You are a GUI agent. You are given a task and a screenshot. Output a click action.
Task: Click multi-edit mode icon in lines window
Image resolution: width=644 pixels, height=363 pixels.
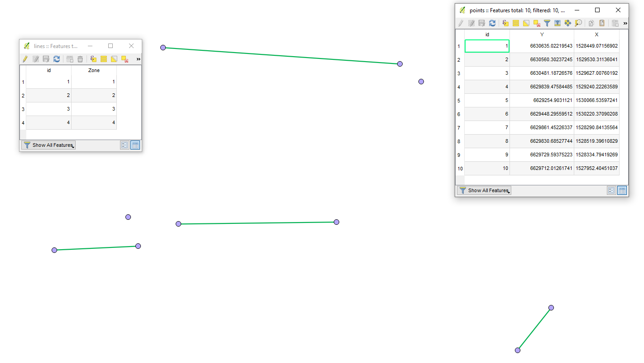pyautogui.click(x=36, y=59)
